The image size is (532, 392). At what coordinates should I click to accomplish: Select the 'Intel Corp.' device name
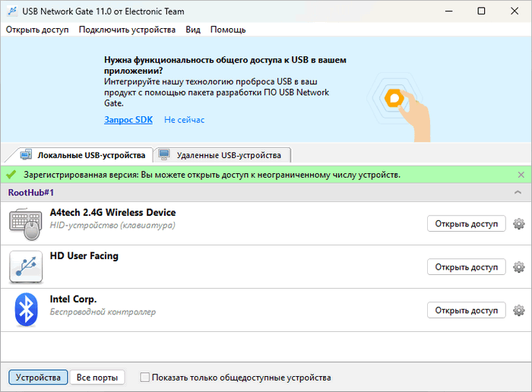[x=73, y=299]
